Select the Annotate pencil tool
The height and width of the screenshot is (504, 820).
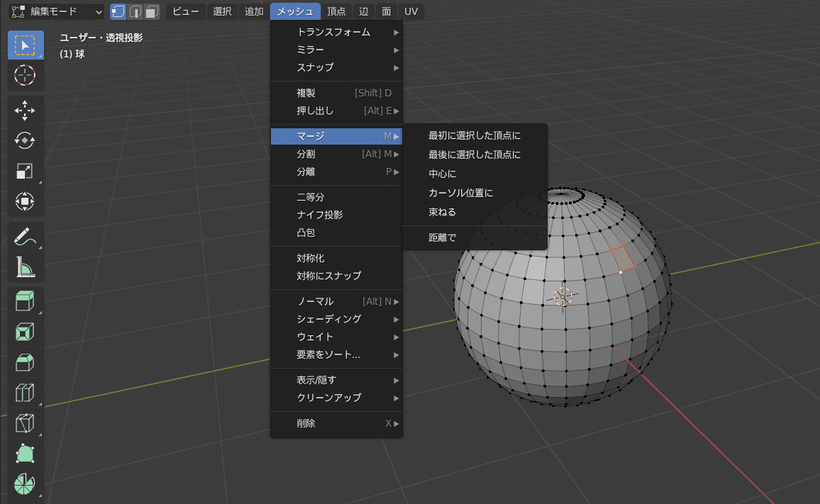25,236
